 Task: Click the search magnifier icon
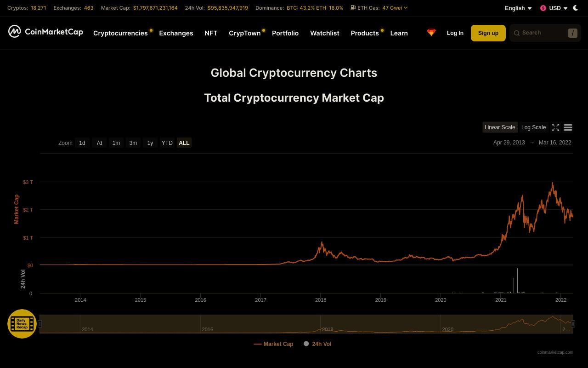[517, 33]
